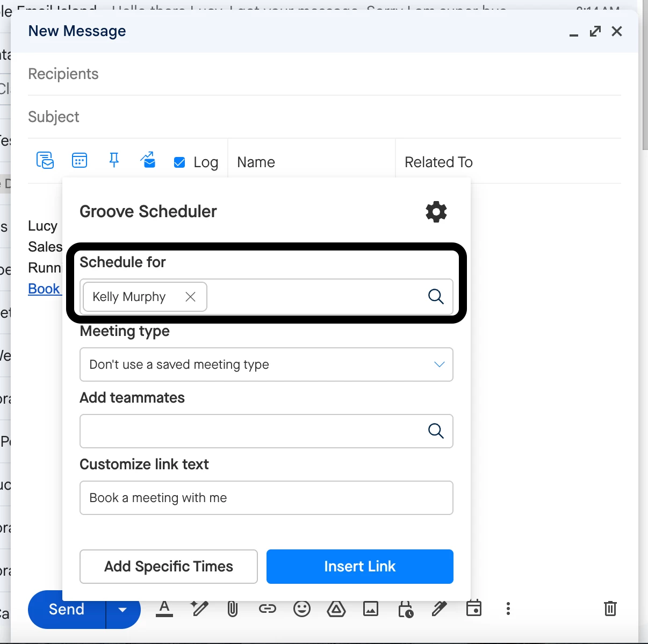Click the Add teammates search field
This screenshot has height=644, width=648.
pyautogui.click(x=267, y=431)
